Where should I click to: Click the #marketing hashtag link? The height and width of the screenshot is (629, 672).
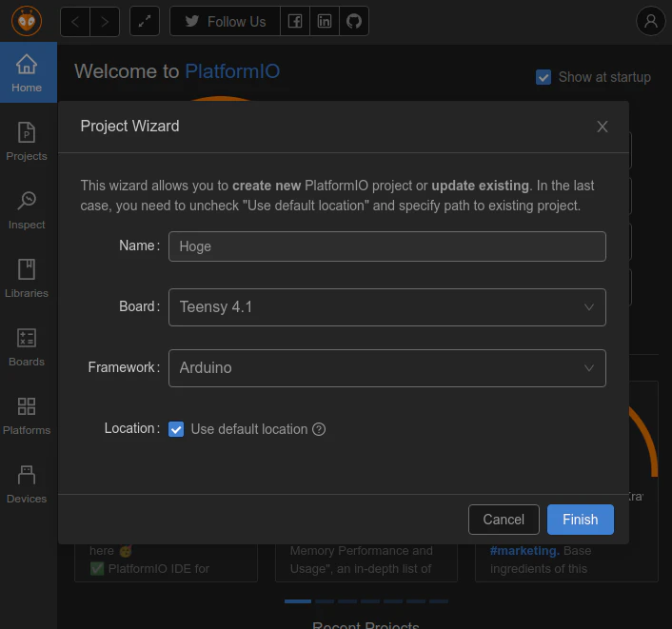pyautogui.click(x=524, y=551)
